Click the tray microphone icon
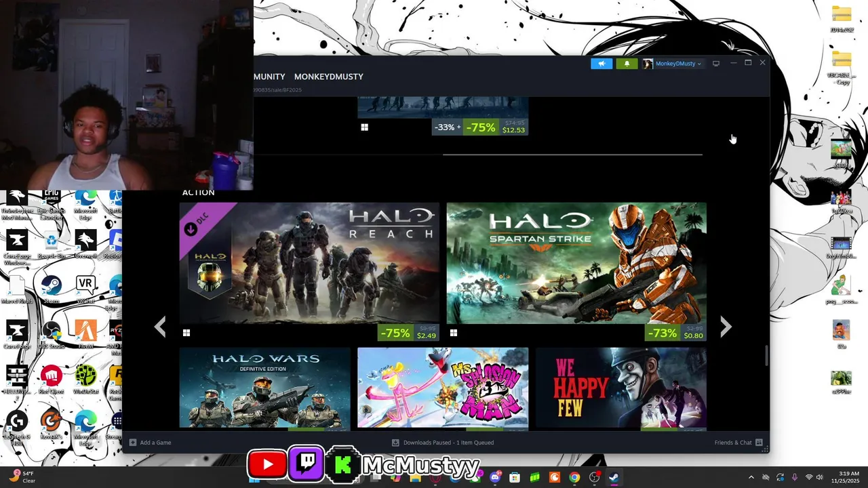868x488 pixels. (x=794, y=477)
